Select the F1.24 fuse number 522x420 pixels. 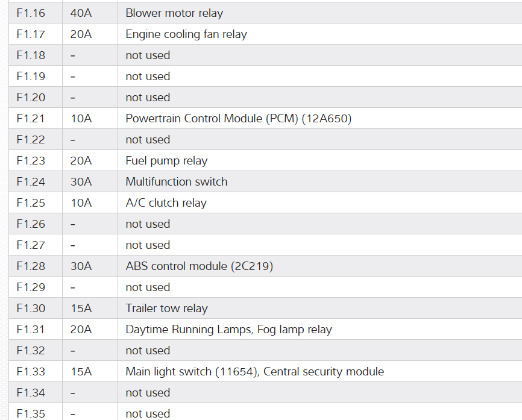(31, 182)
